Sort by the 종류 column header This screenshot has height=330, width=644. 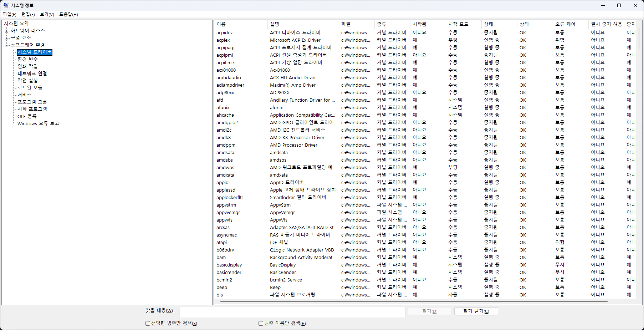point(392,24)
